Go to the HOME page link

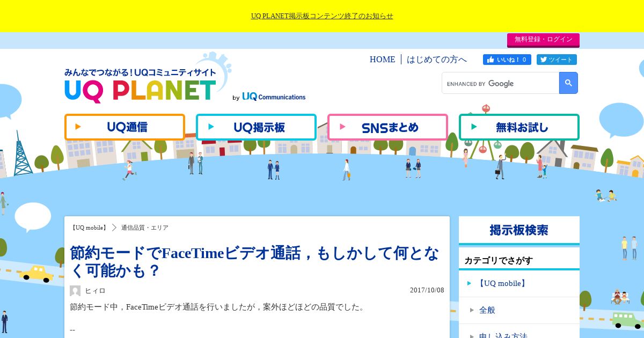(x=382, y=60)
